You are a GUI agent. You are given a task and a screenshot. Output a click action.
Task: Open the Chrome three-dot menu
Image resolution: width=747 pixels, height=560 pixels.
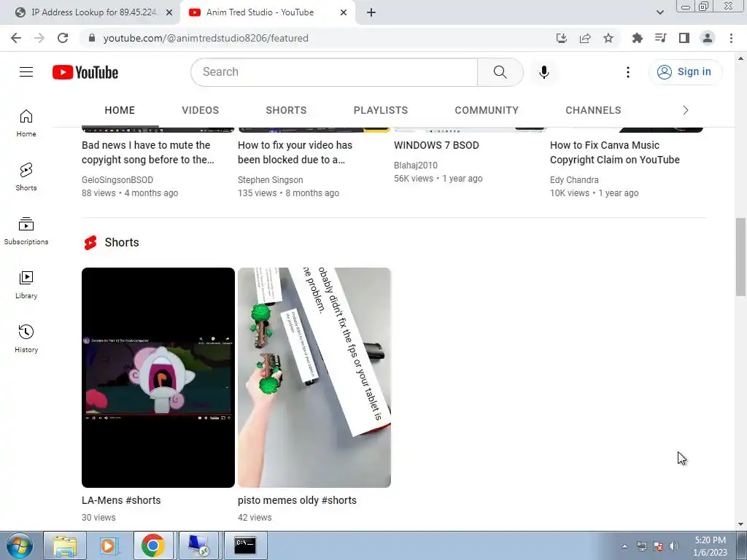(731, 38)
